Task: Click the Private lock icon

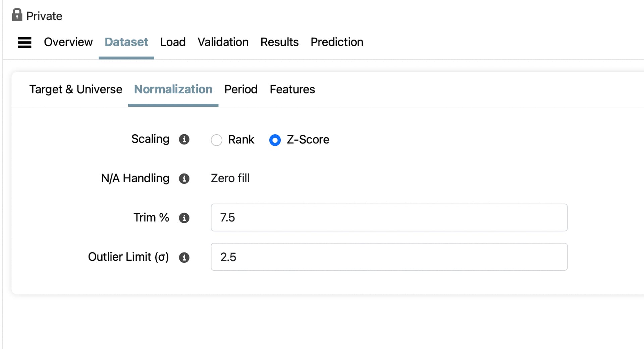Action: click(17, 15)
